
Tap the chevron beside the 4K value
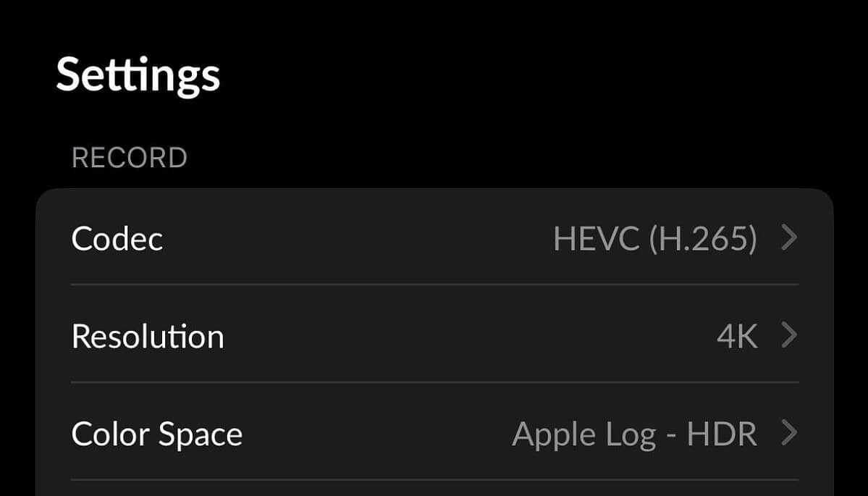(x=790, y=335)
